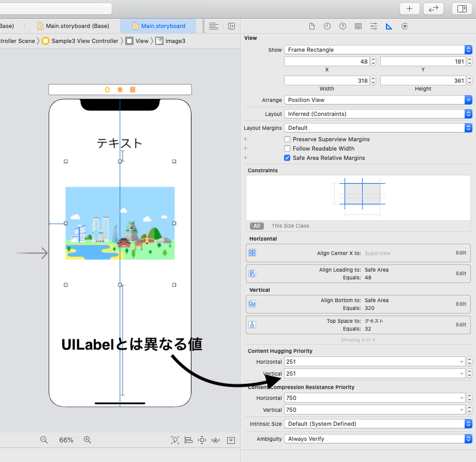Viewport: 476px width, 462px height.
Task: Open the editor options lines menu
Action: tap(214, 26)
